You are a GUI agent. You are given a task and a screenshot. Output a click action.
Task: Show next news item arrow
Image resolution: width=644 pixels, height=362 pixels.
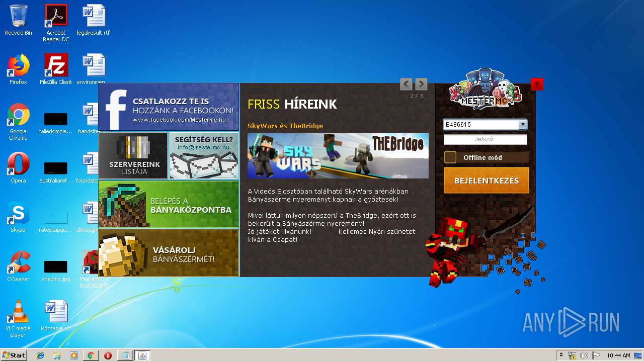(x=421, y=84)
